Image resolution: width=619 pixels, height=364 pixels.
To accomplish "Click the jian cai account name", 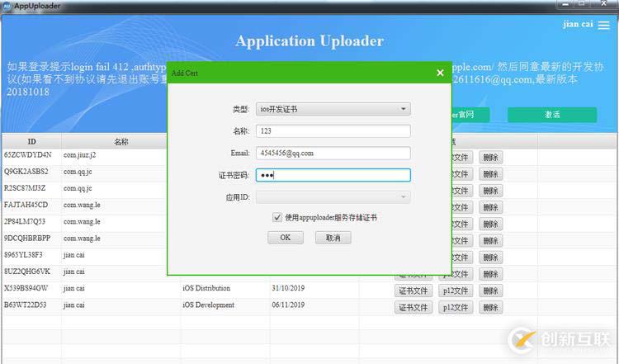I will point(578,24).
